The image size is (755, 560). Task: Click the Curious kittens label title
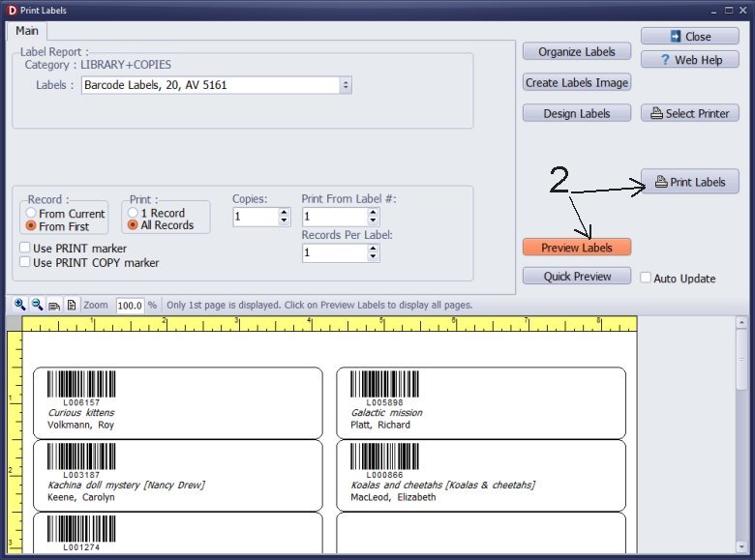pyautogui.click(x=81, y=413)
